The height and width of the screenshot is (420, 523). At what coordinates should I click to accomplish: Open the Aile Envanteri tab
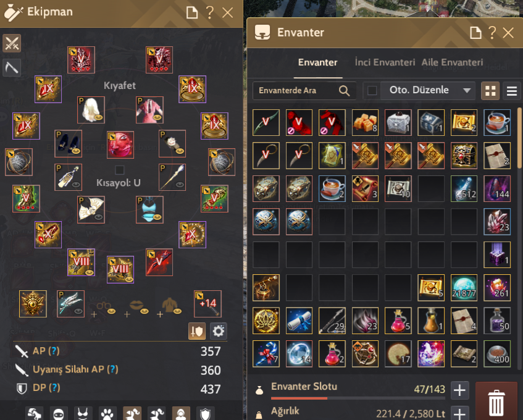click(x=452, y=62)
